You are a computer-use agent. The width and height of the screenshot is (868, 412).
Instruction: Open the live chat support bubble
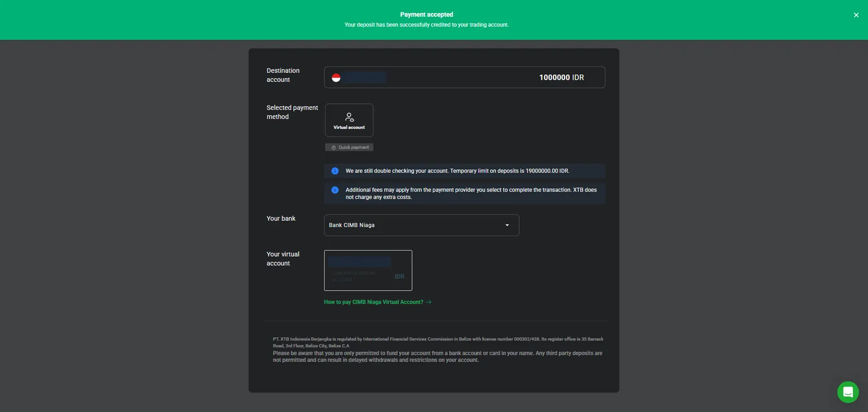click(x=848, y=392)
